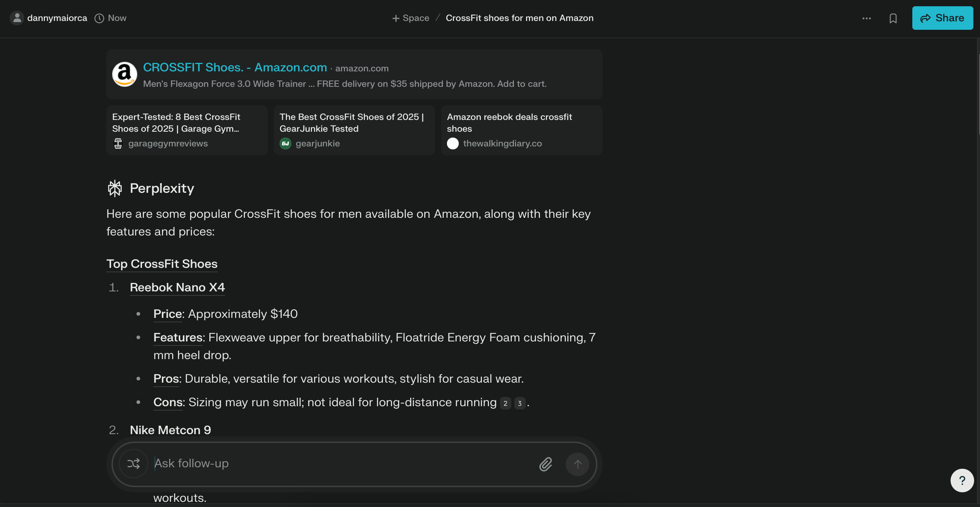The height and width of the screenshot is (507, 980).
Task: Focus the Ask follow-up input field
Action: pos(342,463)
